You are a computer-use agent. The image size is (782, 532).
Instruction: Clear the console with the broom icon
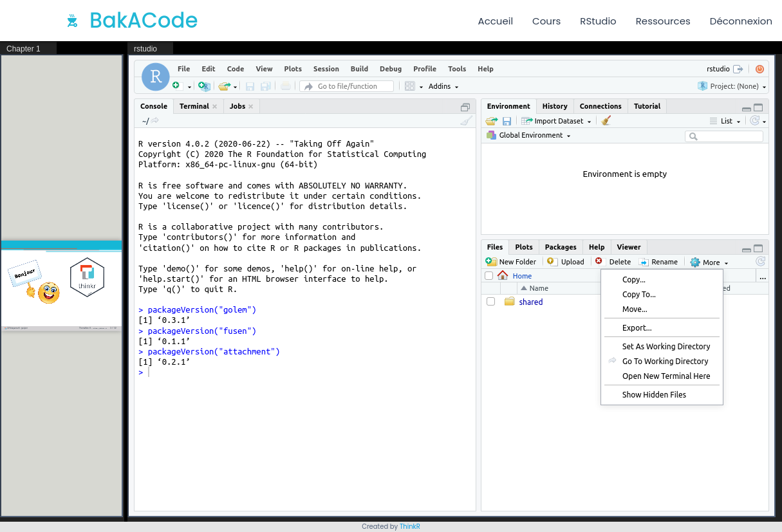pos(467,120)
